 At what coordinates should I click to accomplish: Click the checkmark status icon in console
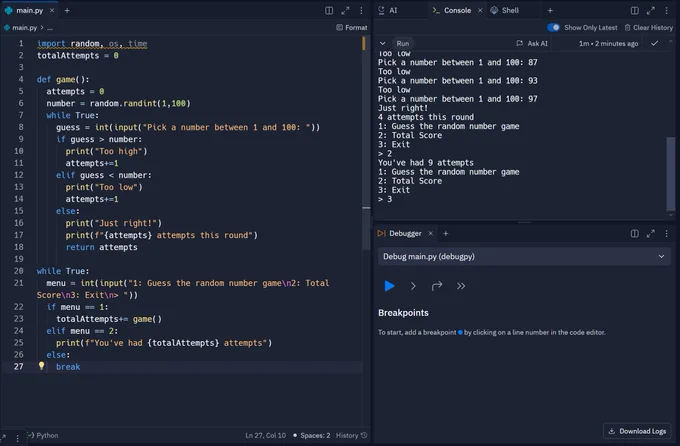click(654, 43)
